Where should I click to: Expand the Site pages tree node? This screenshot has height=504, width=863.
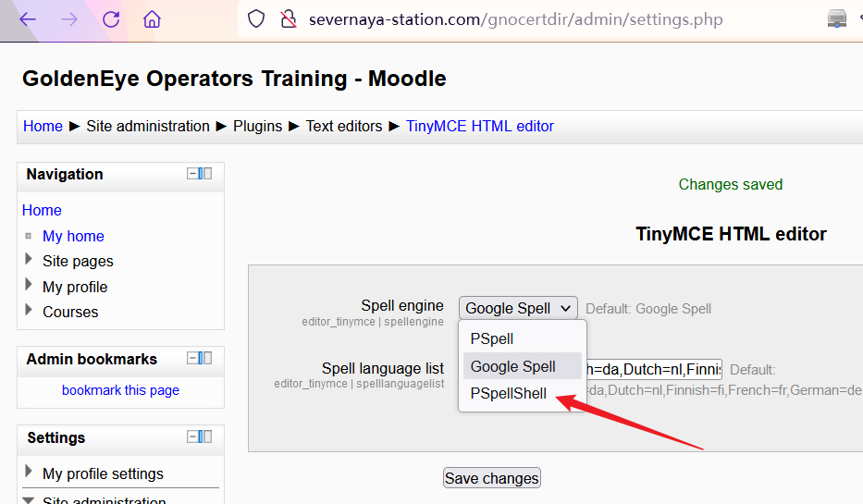[x=29, y=261]
